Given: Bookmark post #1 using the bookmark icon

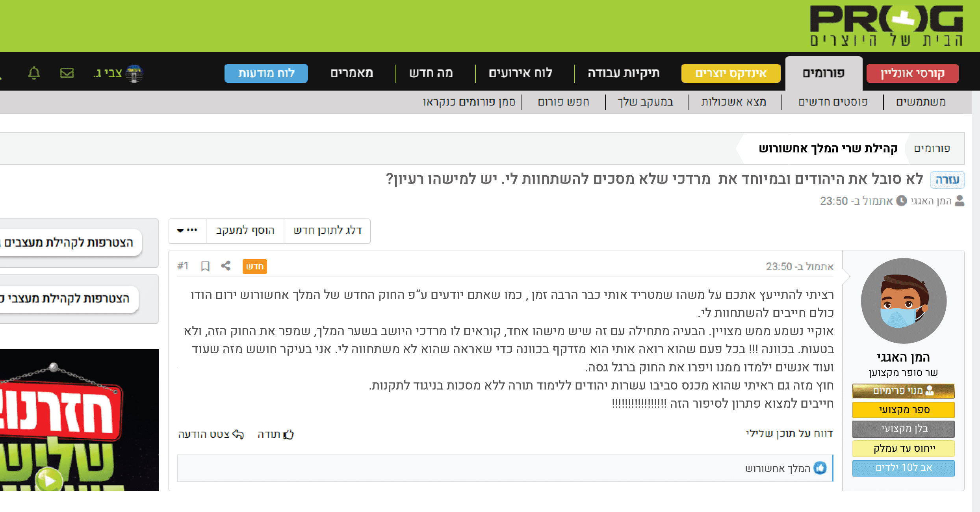Looking at the screenshot, I should (x=204, y=266).
